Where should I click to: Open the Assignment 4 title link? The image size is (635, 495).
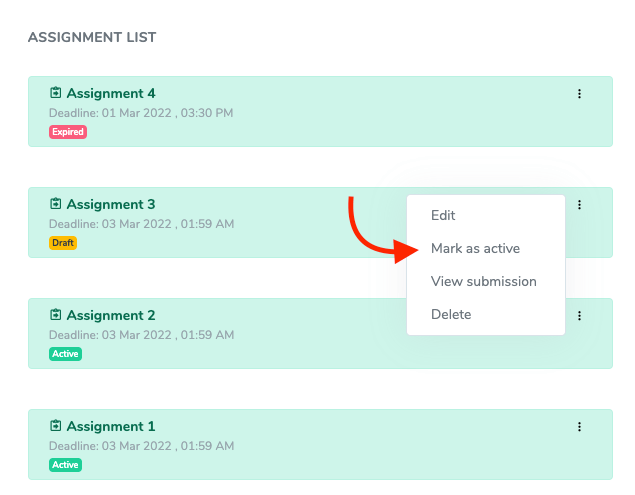111,94
